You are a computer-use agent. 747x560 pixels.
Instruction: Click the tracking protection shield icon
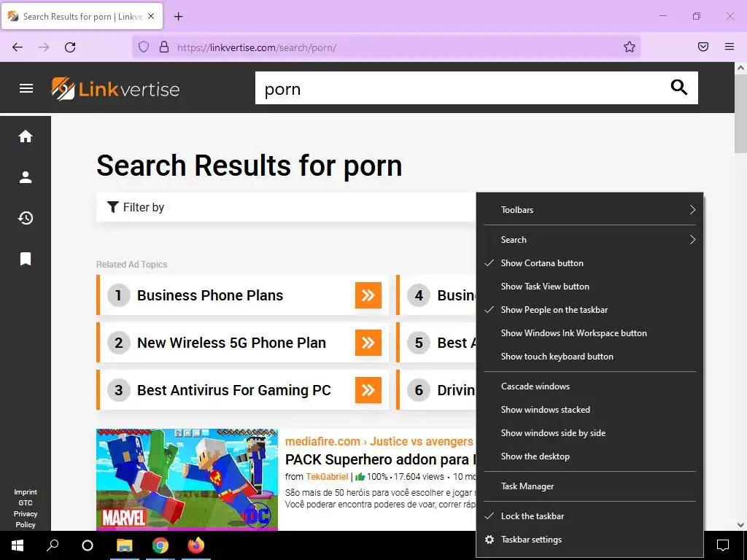coord(144,47)
